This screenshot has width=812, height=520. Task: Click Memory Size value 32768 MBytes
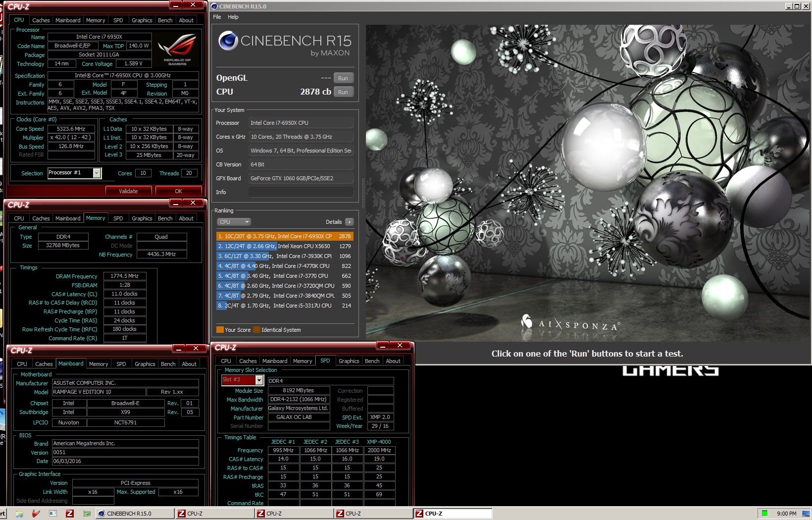63,245
